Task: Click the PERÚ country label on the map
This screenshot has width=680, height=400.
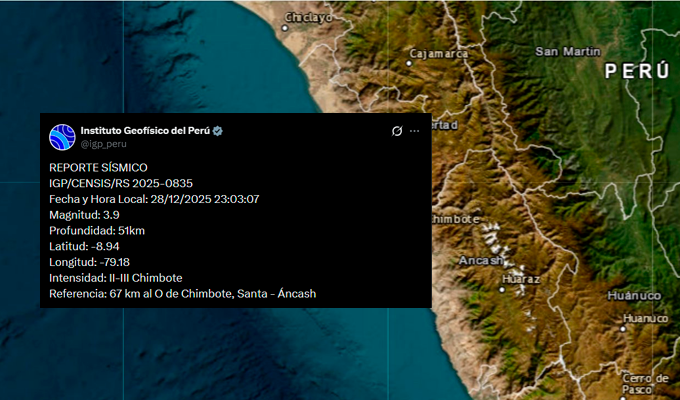Action: (x=637, y=72)
